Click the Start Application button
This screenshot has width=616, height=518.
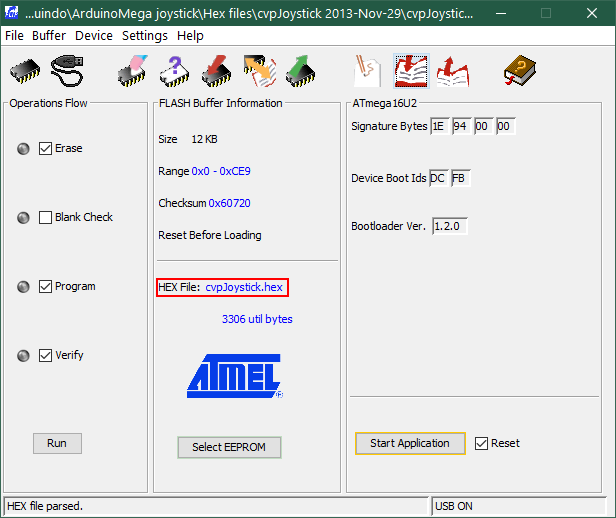[410, 443]
